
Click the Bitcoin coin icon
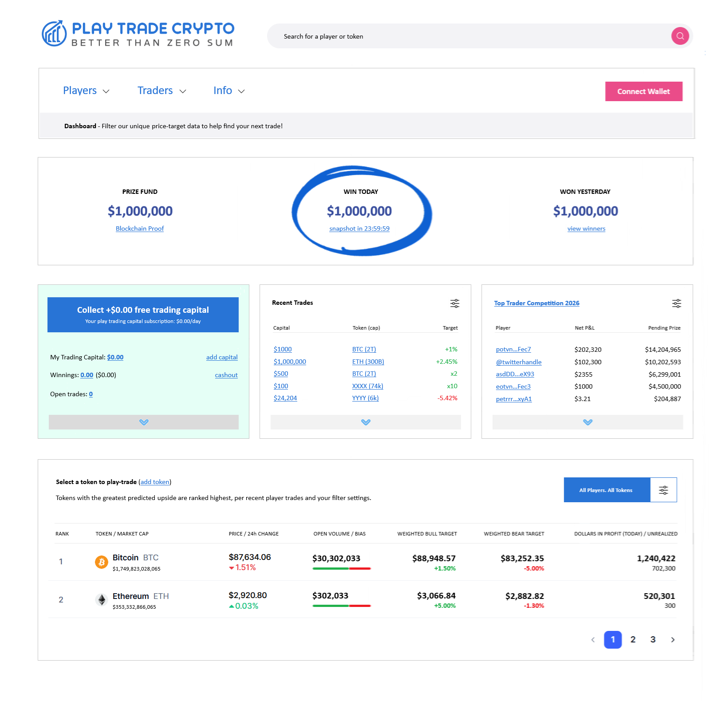pos(102,562)
